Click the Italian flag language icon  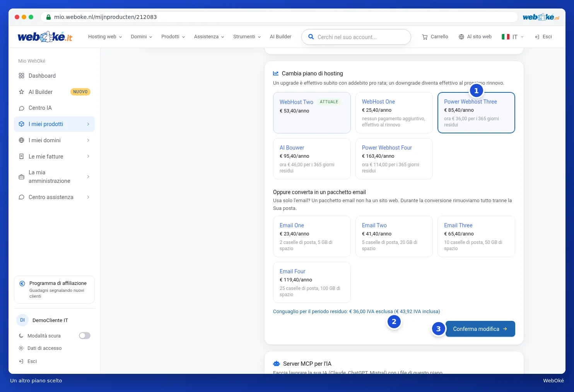point(506,37)
